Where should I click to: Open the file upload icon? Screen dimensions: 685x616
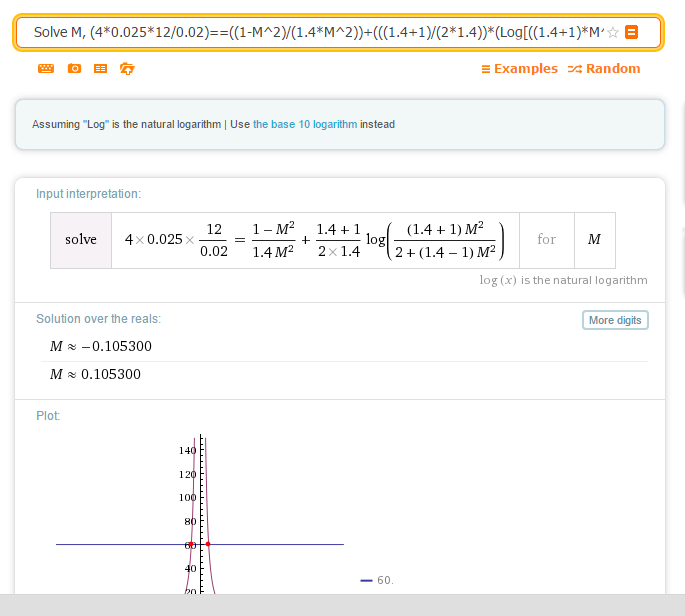pyautogui.click(x=127, y=69)
